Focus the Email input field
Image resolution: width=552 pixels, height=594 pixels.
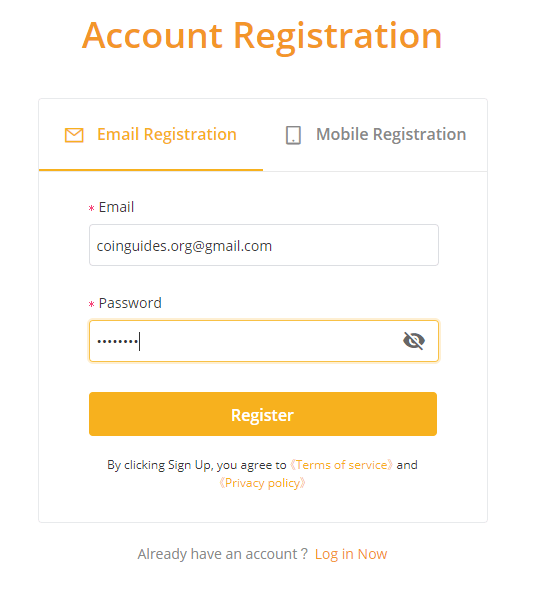[264, 245]
